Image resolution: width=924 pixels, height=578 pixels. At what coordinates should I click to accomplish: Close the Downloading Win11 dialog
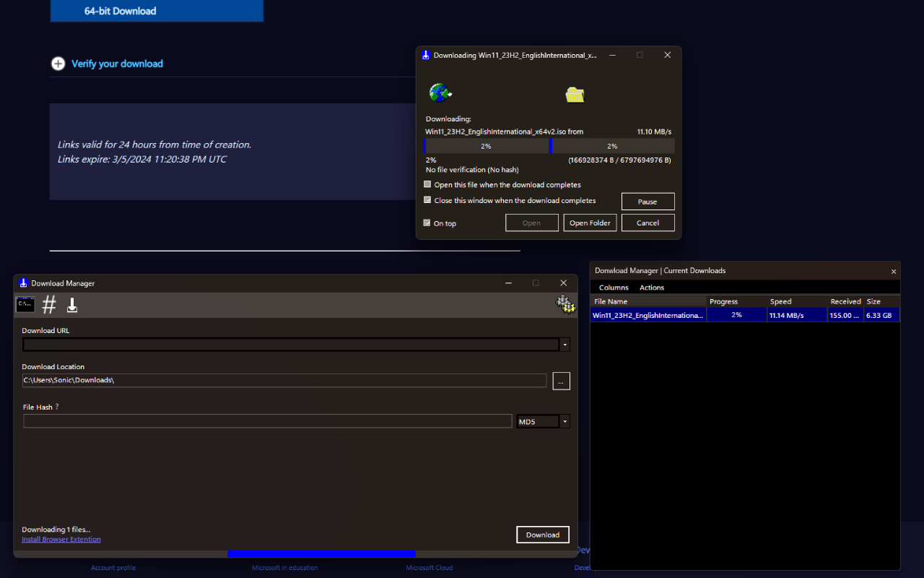pos(667,55)
